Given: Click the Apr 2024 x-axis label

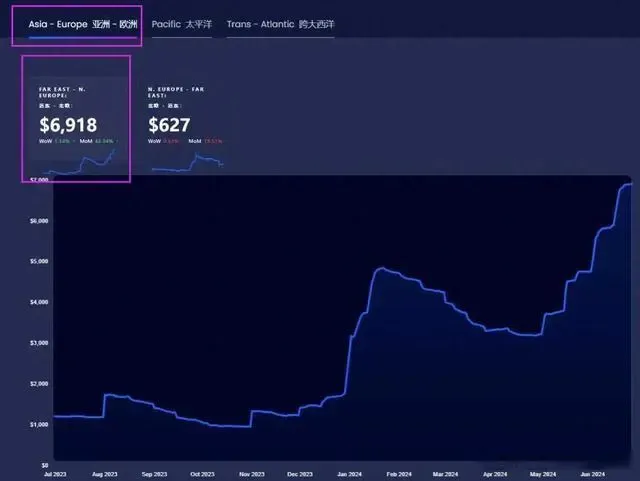Looking at the screenshot, I should click(x=495, y=474).
